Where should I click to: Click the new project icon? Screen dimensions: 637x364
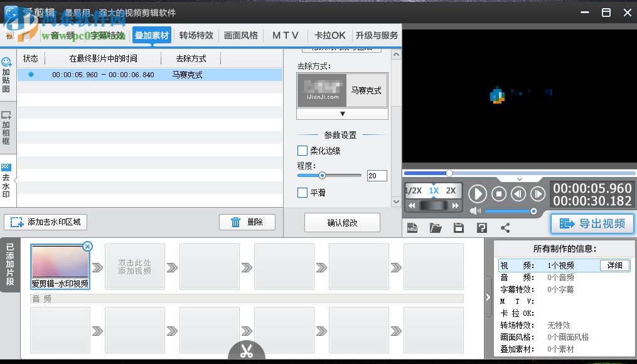point(412,228)
